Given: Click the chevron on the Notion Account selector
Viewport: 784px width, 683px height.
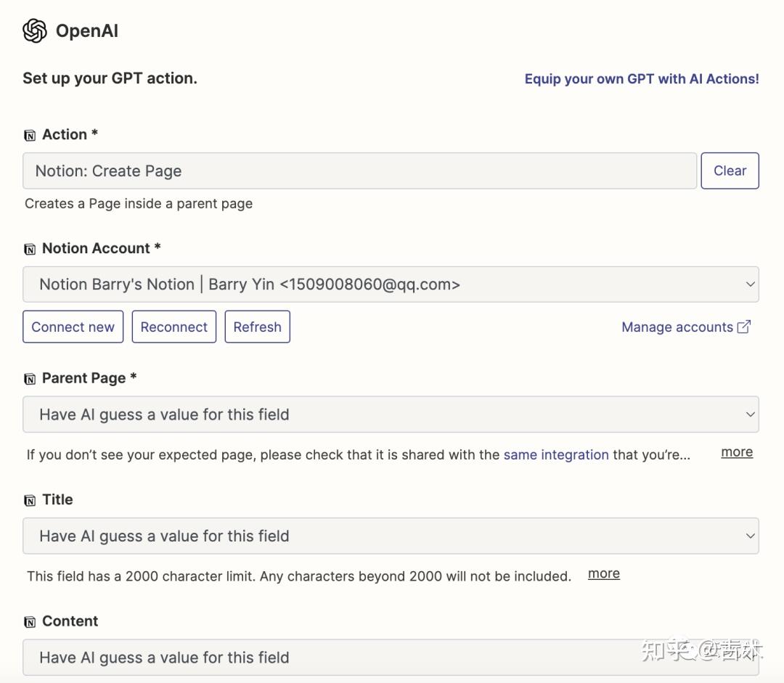Looking at the screenshot, I should [752, 284].
